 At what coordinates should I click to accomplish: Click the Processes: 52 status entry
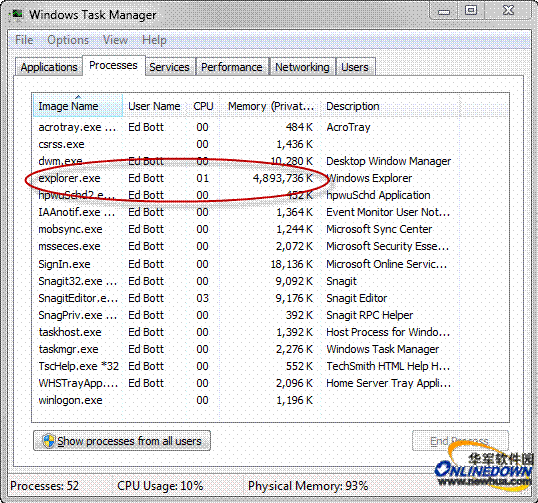coord(45,486)
